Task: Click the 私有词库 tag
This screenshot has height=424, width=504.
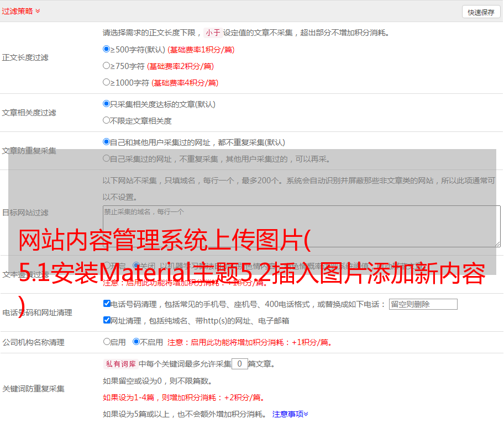Action: (x=120, y=364)
